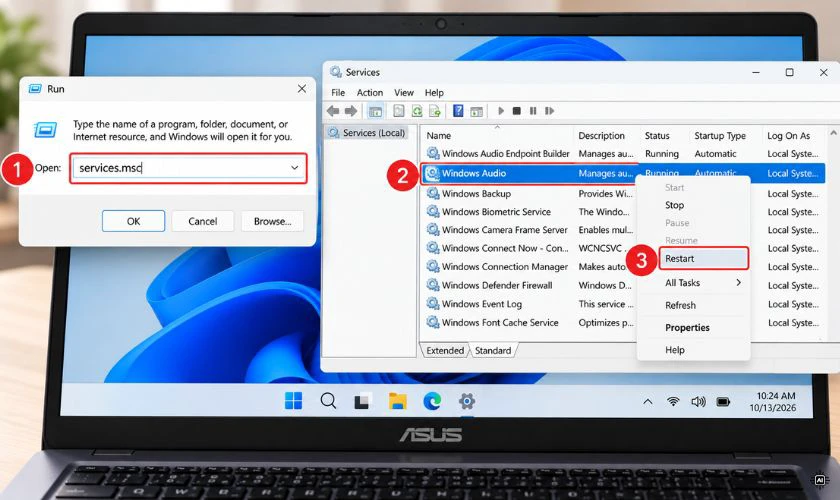This screenshot has height=500, width=840.
Task: Choose Restart in the context menu
Action: coord(703,258)
